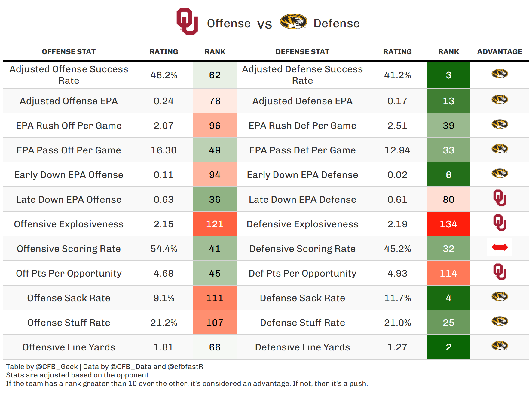Click the 46.2% offense success rating

(x=164, y=75)
